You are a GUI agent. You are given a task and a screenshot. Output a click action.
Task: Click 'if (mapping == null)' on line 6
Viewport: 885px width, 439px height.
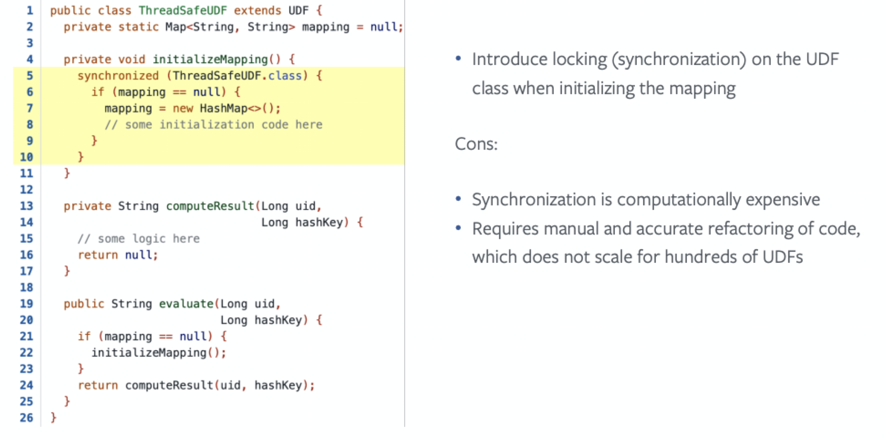pos(159,92)
